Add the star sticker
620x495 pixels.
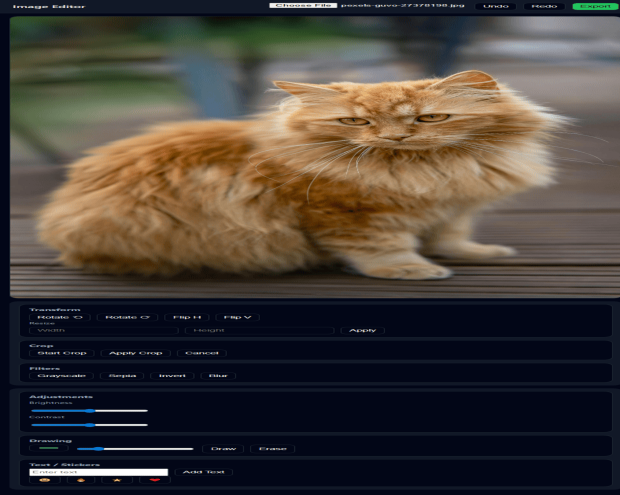point(118,481)
